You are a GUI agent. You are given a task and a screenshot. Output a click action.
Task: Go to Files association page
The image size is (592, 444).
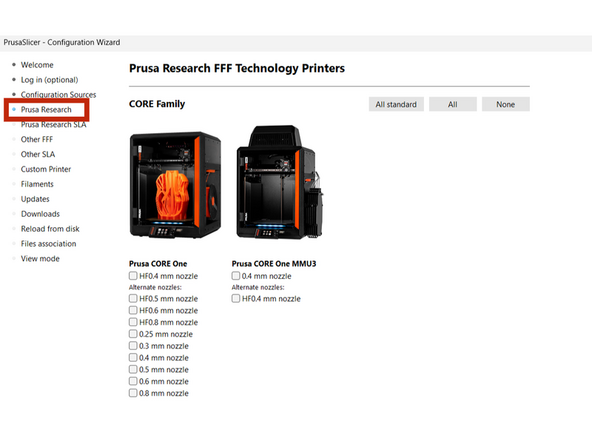[48, 244]
